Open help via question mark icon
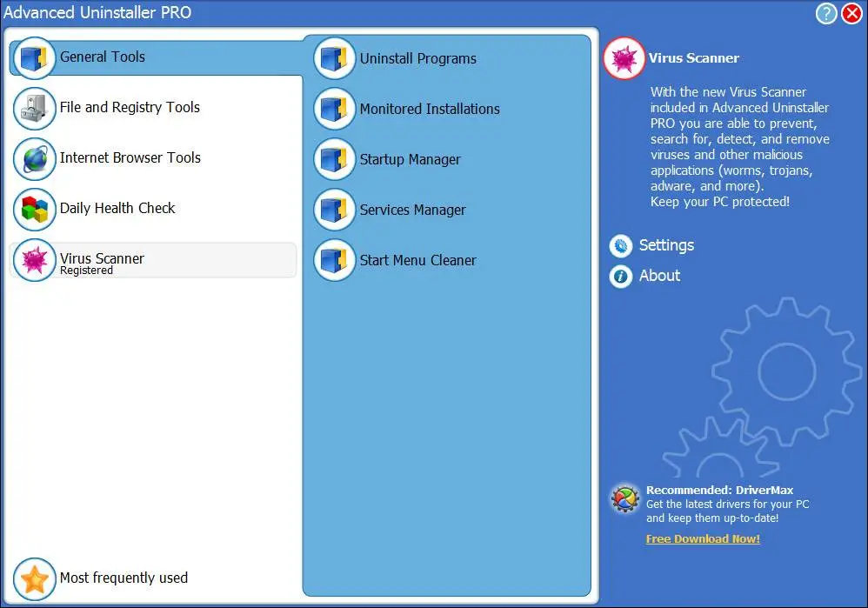Screen dimensions: 868x608 coord(826,13)
